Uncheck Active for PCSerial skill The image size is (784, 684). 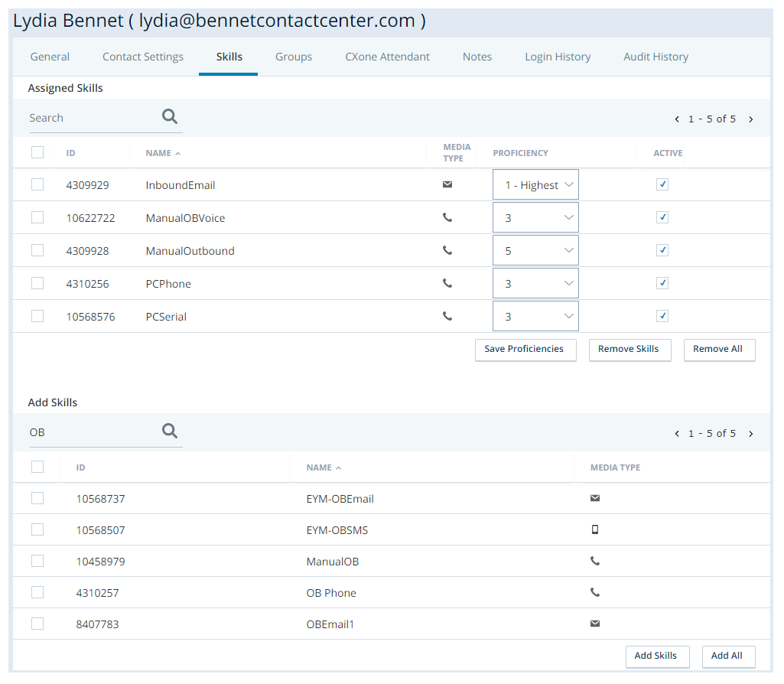(662, 316)
